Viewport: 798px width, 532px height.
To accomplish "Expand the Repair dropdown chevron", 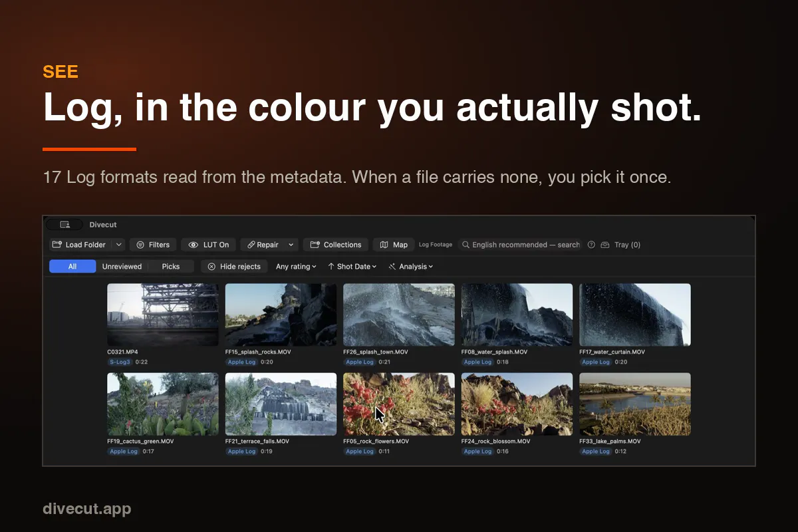I will pos(291,245).
